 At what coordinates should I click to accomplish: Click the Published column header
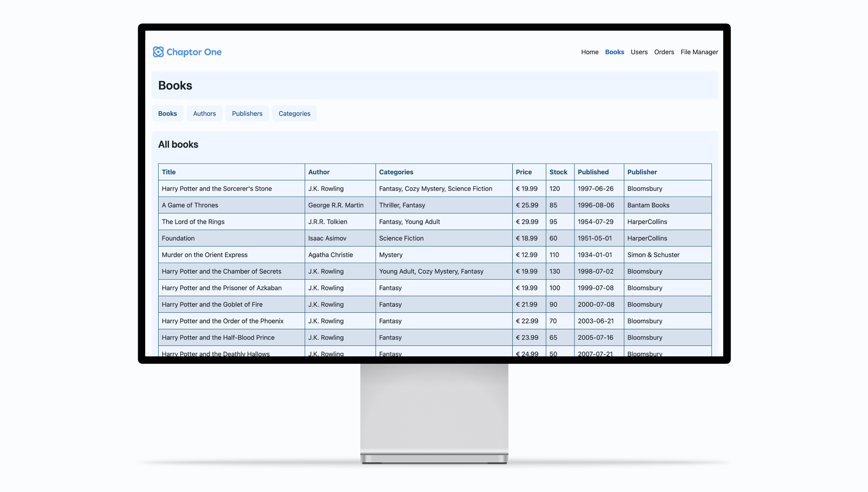click(x=593, y=172)
